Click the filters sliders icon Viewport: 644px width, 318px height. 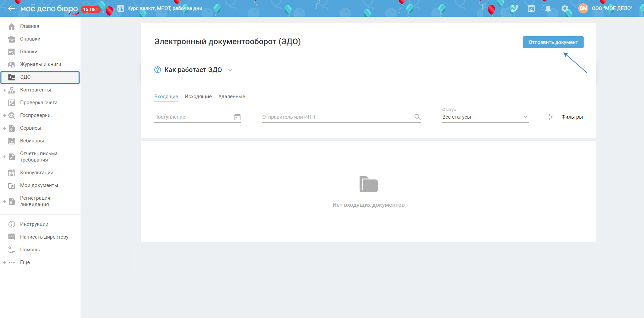pyautogui.click(x=550, y=117)
